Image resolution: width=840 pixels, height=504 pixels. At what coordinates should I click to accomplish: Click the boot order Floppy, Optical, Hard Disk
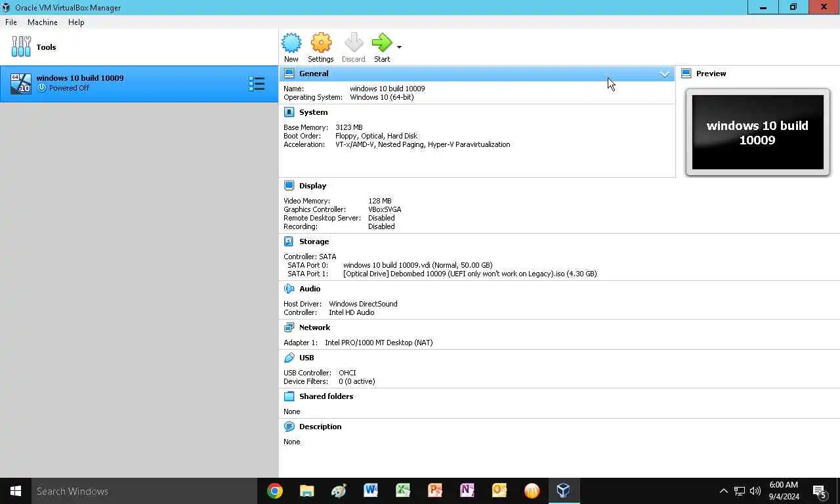pyautogui.click(x=376, y=136)
